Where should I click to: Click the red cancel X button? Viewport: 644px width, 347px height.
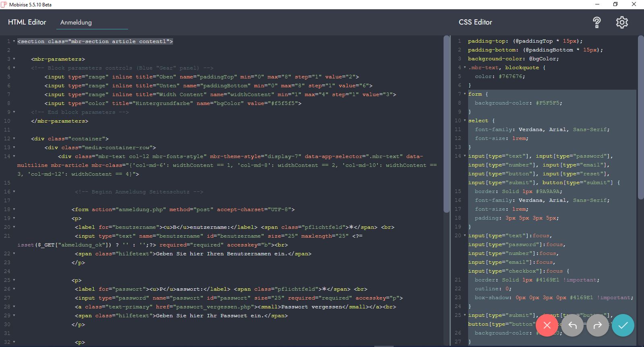point(547,325)
